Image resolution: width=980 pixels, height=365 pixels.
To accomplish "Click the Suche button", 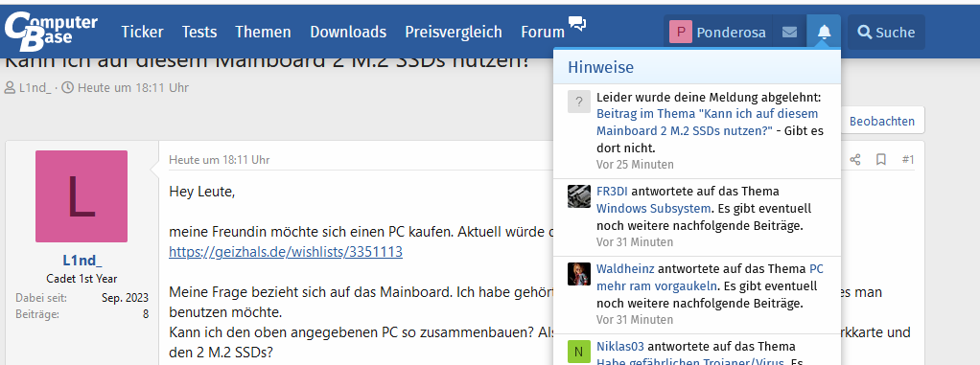I will (886, 32).
